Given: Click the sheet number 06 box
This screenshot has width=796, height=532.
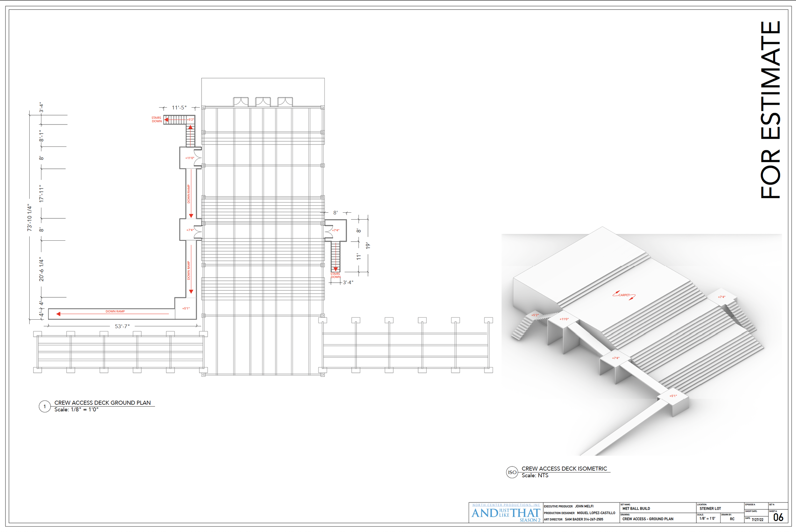Looking at the screenshot, I should point(778,517).
